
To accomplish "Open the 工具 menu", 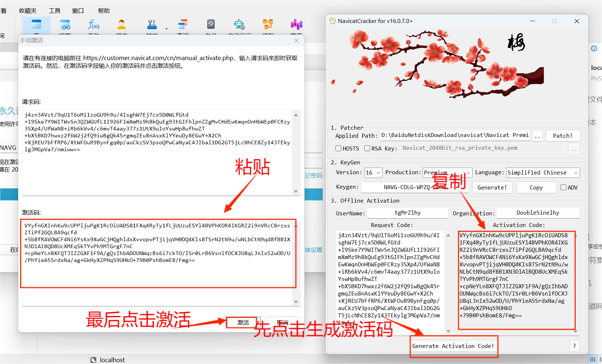I will pos(55,11).
